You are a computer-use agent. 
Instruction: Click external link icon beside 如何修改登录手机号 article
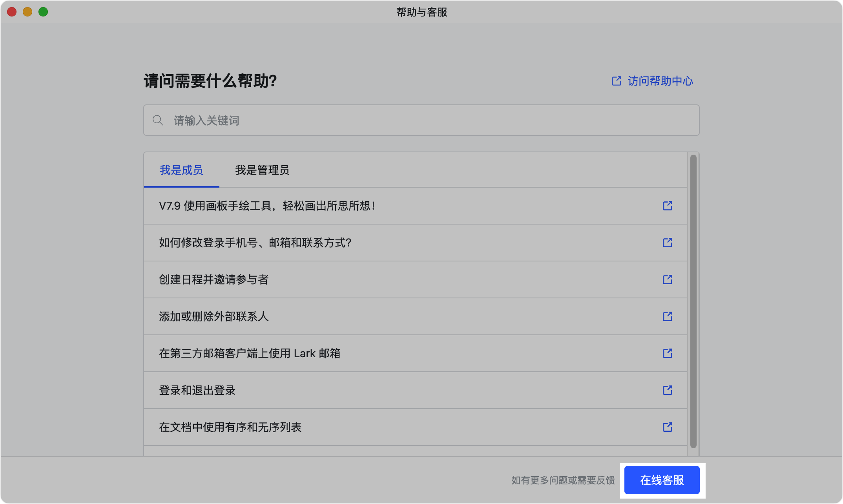667,243
